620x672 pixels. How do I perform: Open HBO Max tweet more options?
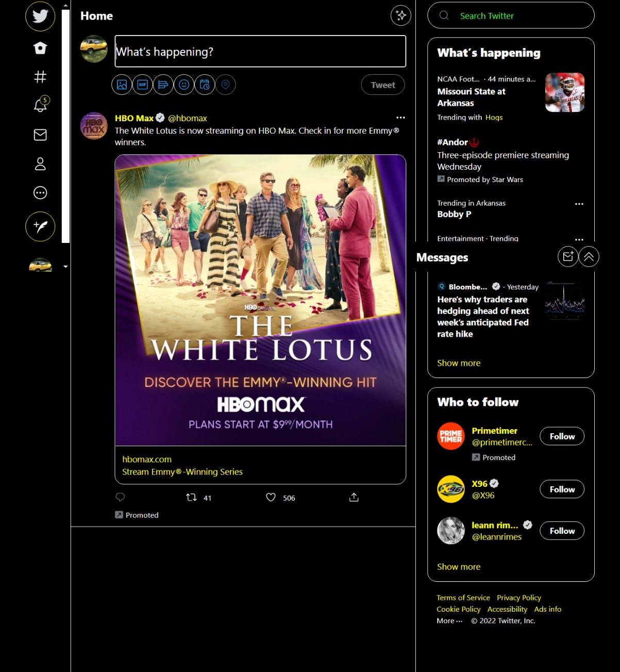(x=400, y=118)
